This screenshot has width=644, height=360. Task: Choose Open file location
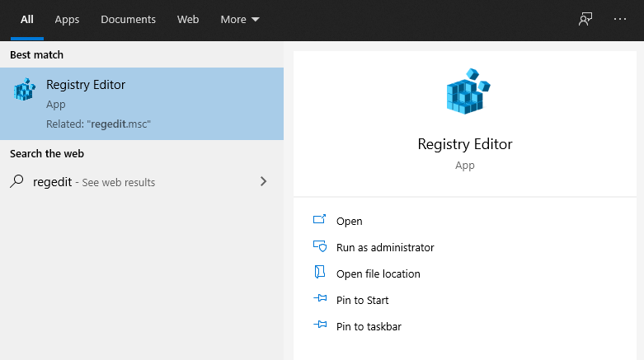(x=378, y=274)
